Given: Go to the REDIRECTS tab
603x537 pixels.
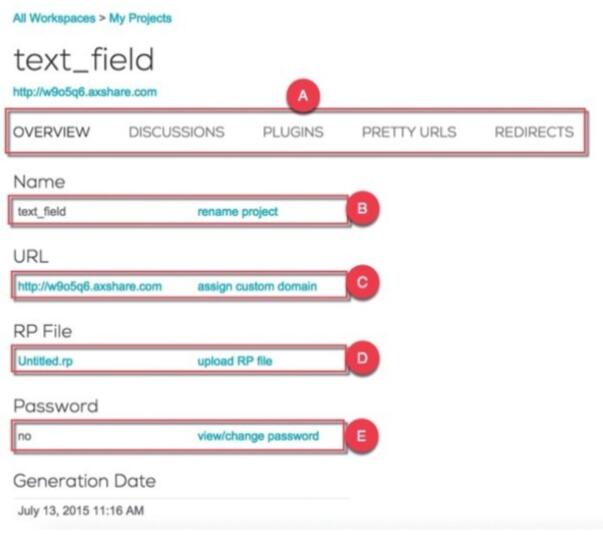Looking at the screenshot, I should [534, 132].
